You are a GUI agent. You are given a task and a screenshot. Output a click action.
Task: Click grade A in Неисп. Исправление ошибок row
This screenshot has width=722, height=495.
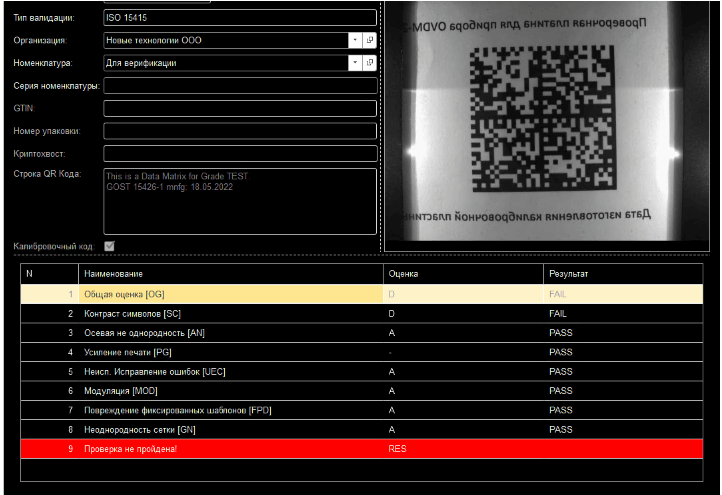tap(391, 372)
